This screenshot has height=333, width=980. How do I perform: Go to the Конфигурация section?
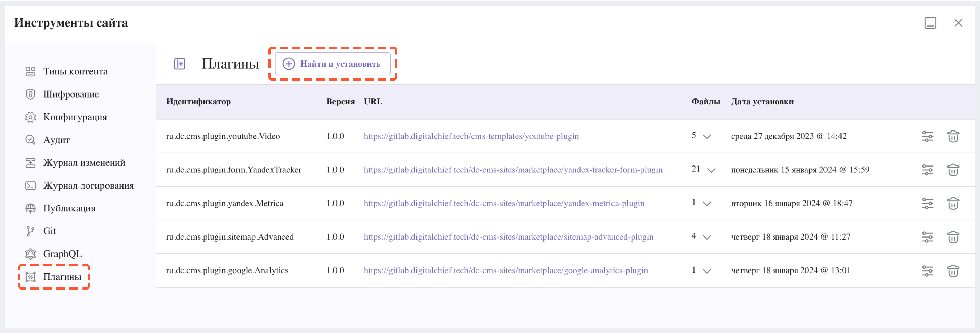[75, 117]
